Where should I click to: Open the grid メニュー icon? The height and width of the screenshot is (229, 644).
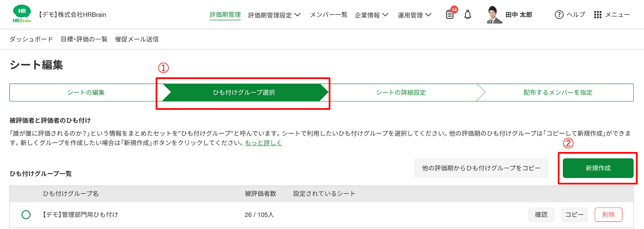(x=598, y=15)
